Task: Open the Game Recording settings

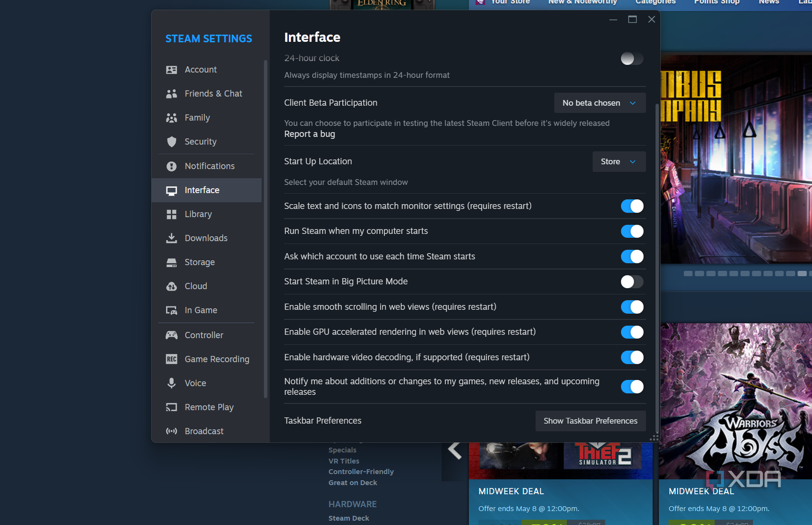Action: point(207,359)
